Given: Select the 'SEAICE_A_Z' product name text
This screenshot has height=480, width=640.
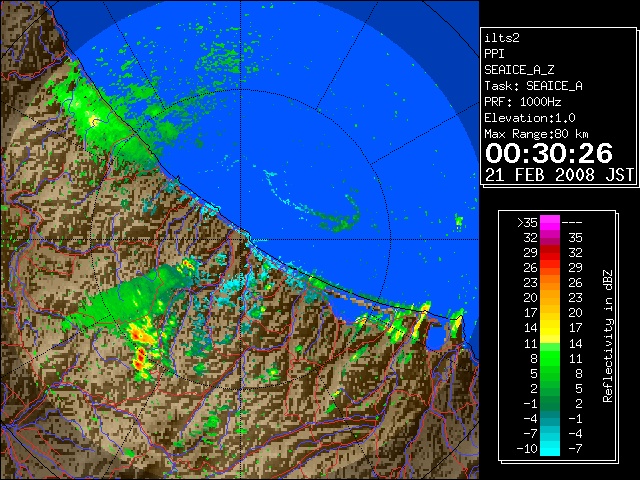Looking at the screenshot, I should [519, 70].
